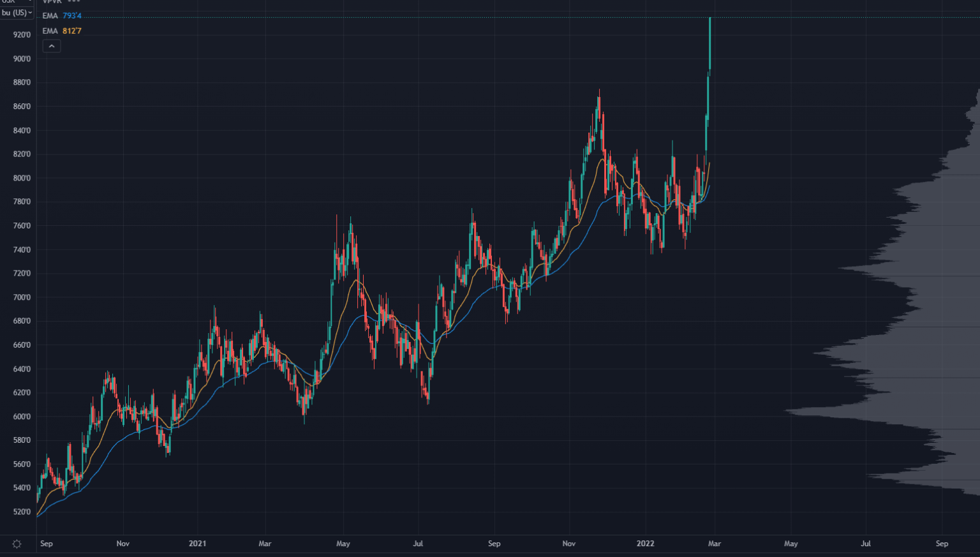Click the 700'0 price axis label
Viewport: 980px width, 557px height.
[22, 297]
